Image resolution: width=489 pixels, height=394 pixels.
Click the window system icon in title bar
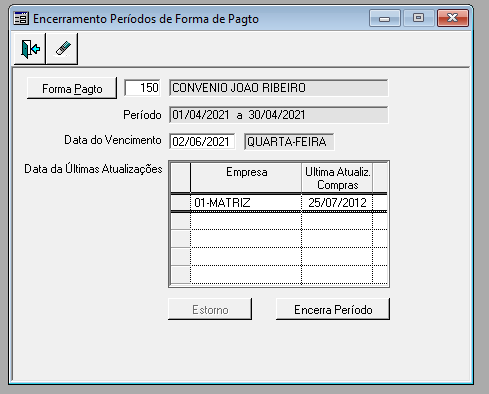click(x=21, y=18)
